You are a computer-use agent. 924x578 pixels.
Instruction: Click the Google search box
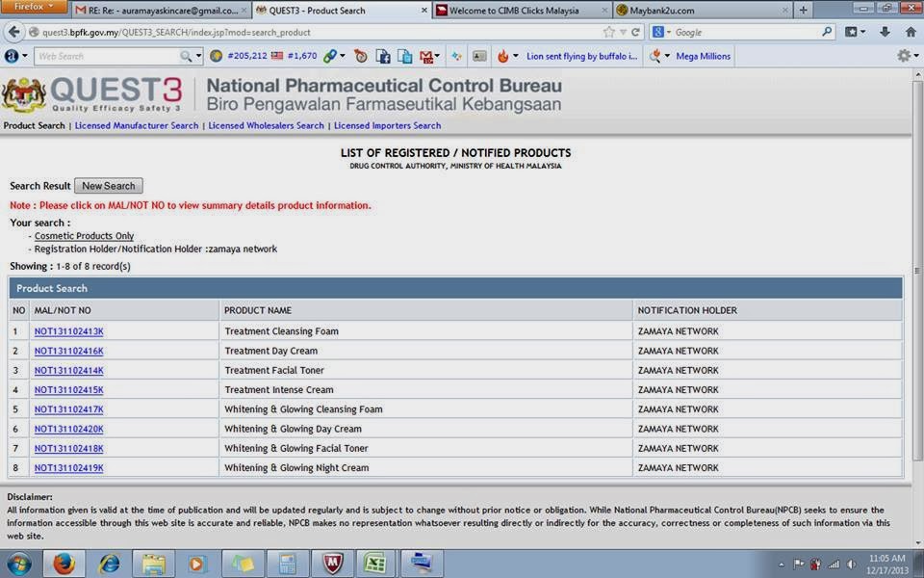(x=745, y=33)
